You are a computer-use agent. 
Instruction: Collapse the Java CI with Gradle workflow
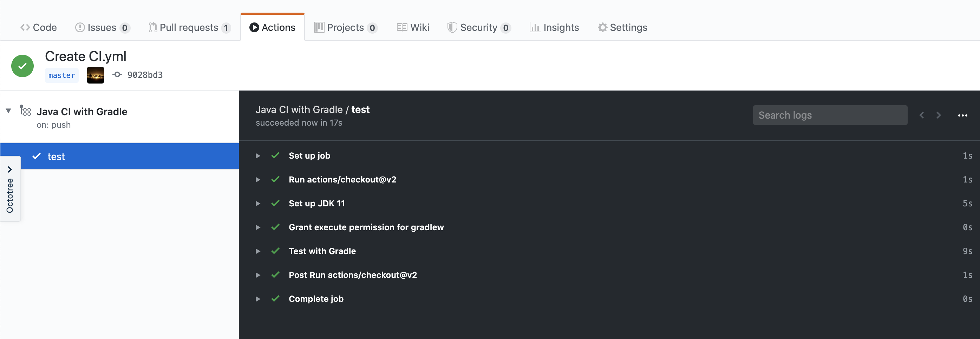(x=8, y=111)
